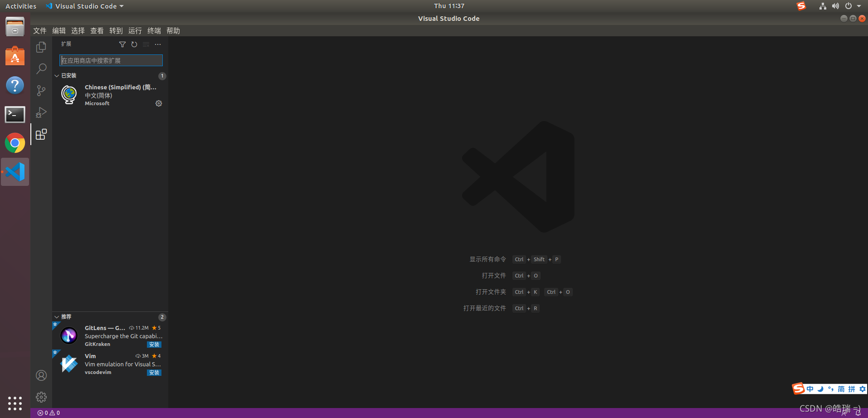Open the 终端 (Terminal) menu
The height and width of the screenshot is (418, 868).
(154, 31)
